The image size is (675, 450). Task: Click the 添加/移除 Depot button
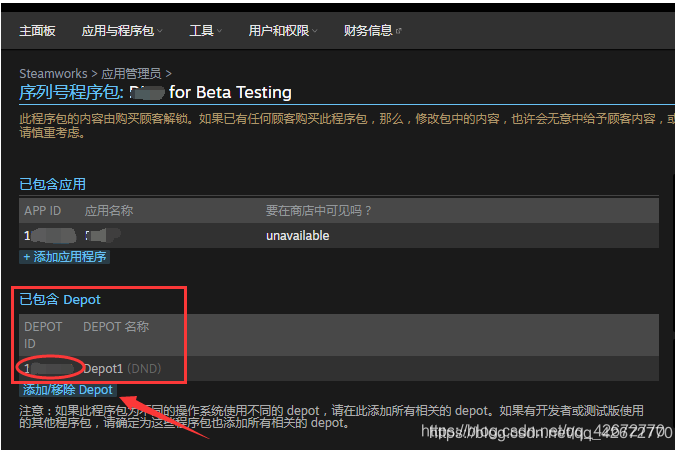(x=68, y=390)
